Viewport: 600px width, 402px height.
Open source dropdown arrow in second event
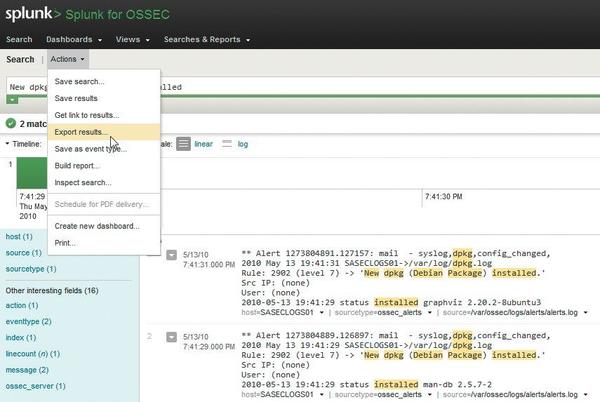point(585,395)
